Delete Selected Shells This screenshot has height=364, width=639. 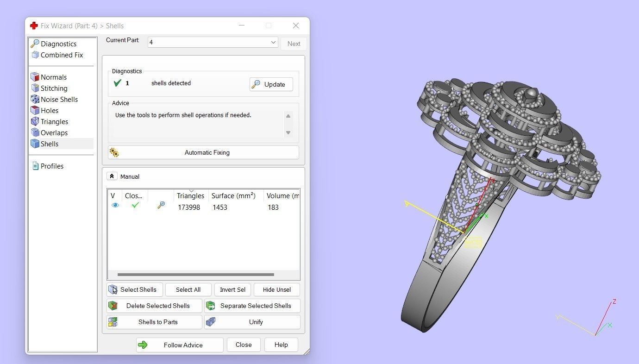pyautogui.click(x=155, y=306)
